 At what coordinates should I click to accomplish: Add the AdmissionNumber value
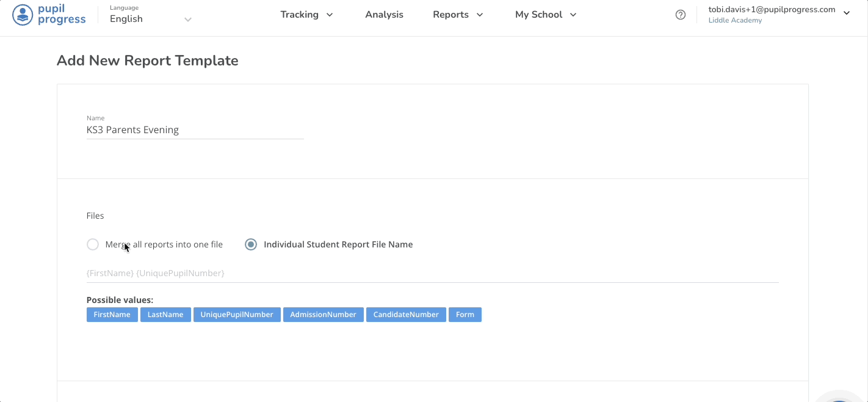coord(323,314)
